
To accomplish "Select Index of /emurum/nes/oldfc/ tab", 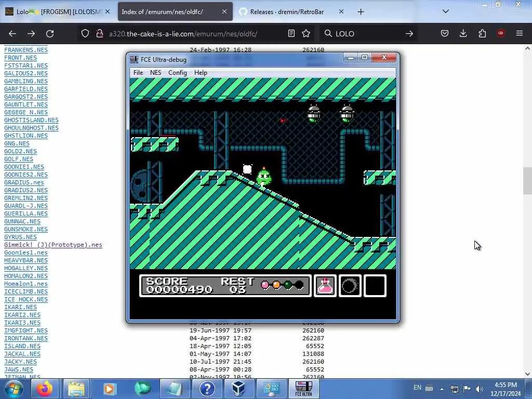I will [175, 11].
